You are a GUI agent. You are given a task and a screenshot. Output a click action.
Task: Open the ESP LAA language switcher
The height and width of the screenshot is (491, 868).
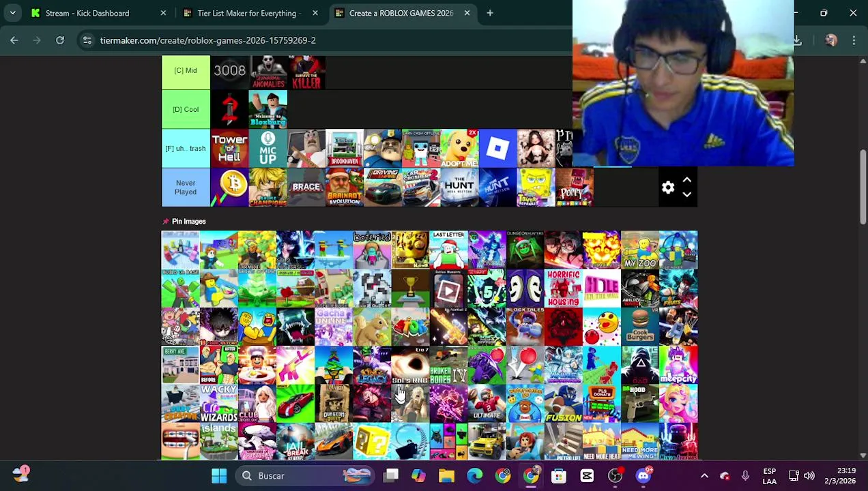tap(769, 476)
